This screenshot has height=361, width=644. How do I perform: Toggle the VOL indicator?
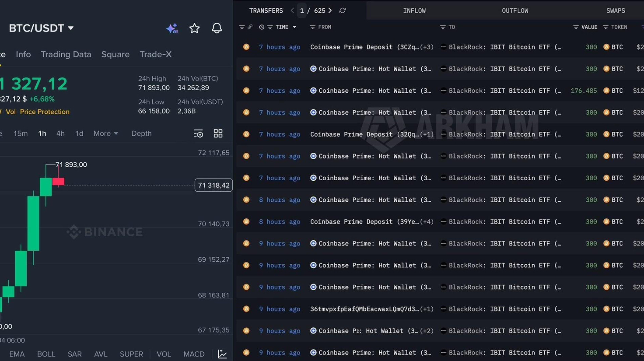(x=164, y=354)
